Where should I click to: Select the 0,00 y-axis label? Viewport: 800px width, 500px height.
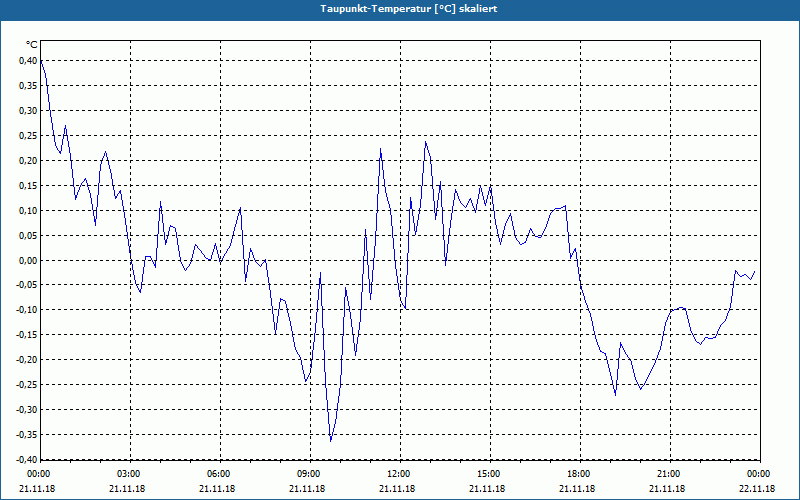tap(28, 261)
